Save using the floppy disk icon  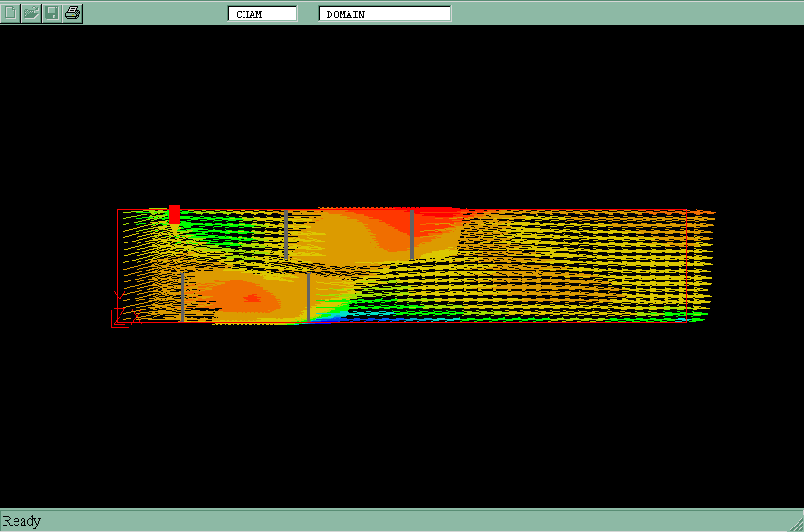(53, 13)
